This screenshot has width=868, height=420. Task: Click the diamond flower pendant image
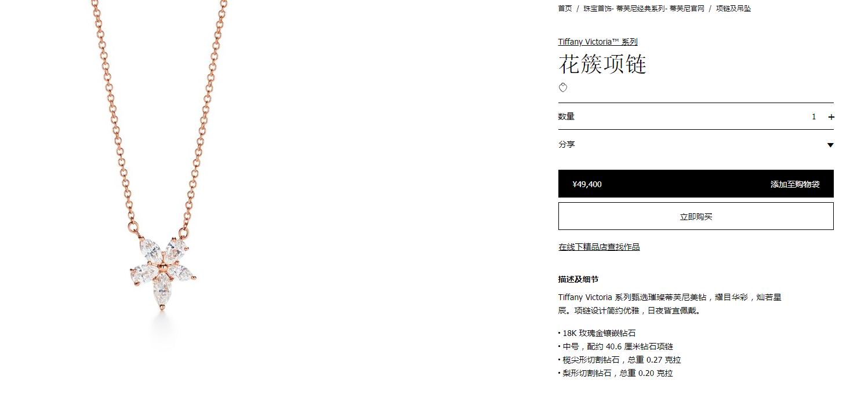tap(162, 271)
